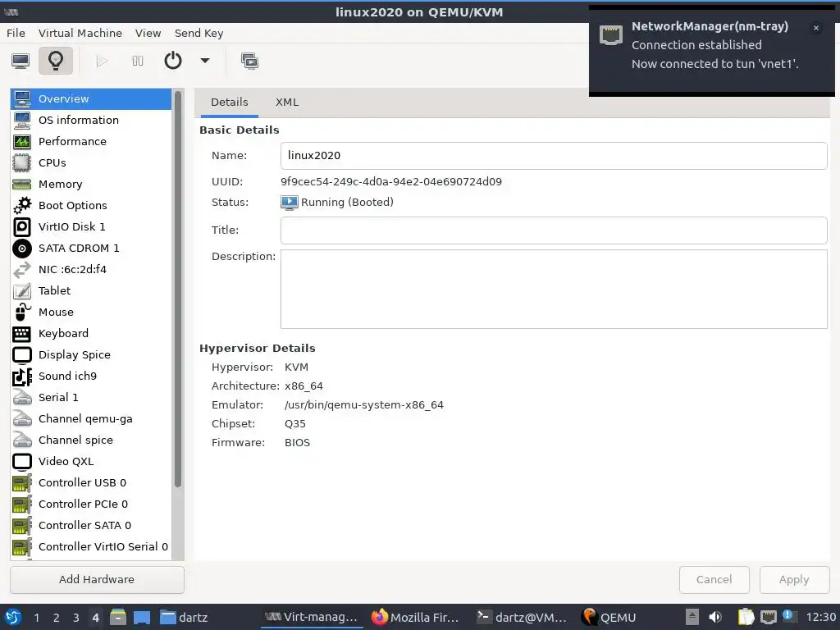Screen dimensions: 840x630
Task: Select Controller SATA 0 in list
Action: [x=91, y=526]
